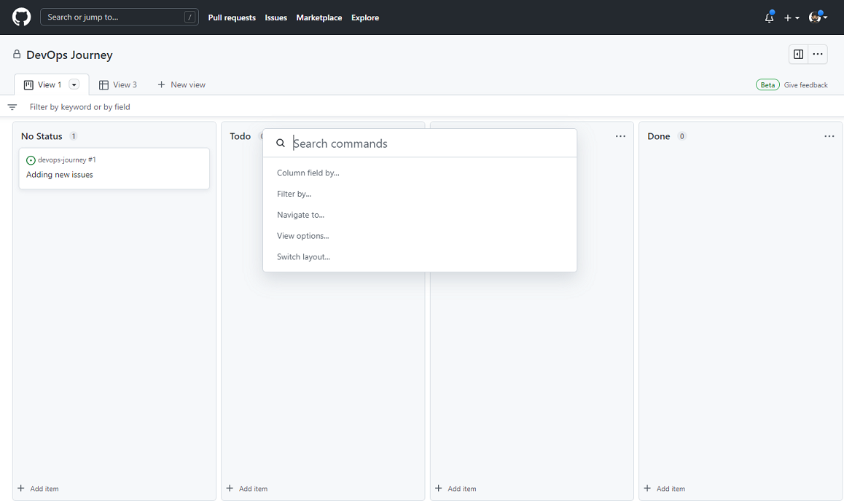Add item in Done column
This screenshot has height=504, width=844.
pos(665,489)
